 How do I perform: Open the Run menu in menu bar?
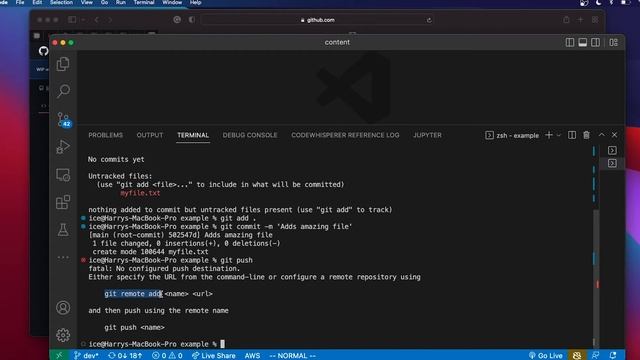pyautogui.click(x=120, y=2)
